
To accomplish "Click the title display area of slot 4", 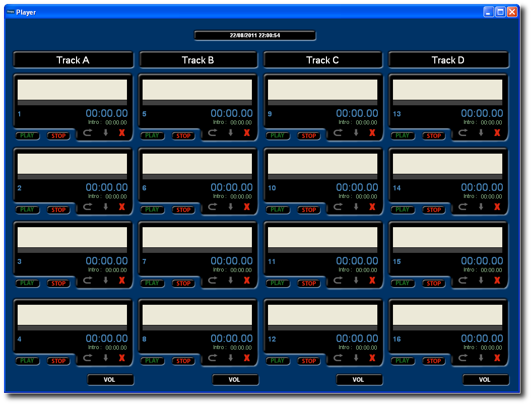I will [72, 315].
